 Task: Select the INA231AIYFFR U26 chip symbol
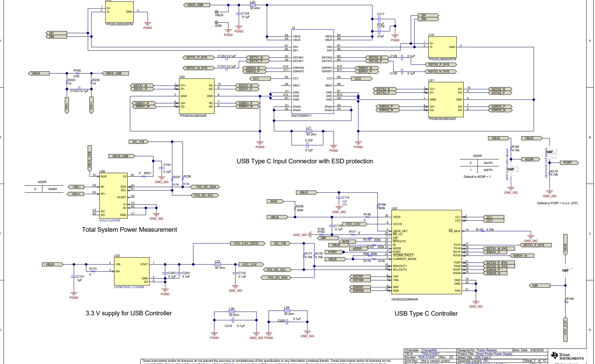pyautogui.click(x=114, y=196)
